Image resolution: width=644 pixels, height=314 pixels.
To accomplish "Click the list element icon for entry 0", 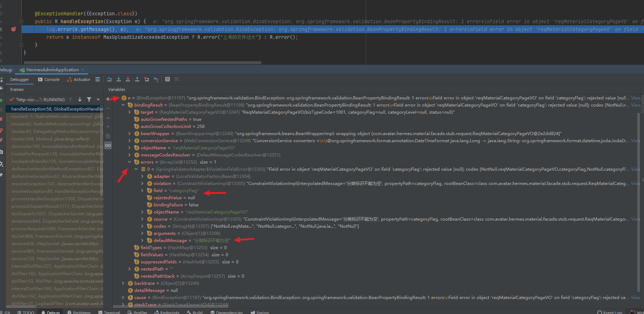I will (x=143, y=169).
